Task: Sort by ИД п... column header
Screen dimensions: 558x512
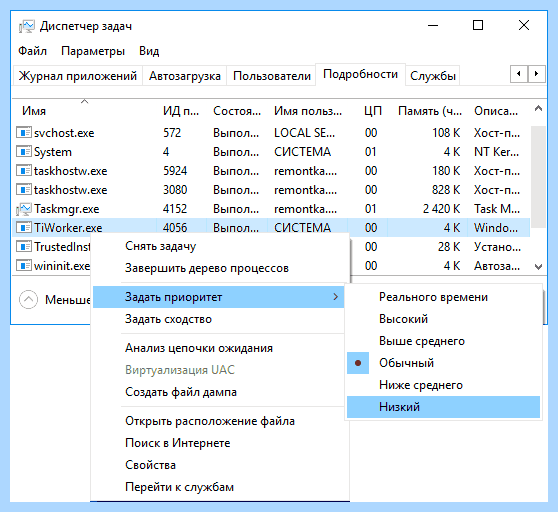Action: 182,111
